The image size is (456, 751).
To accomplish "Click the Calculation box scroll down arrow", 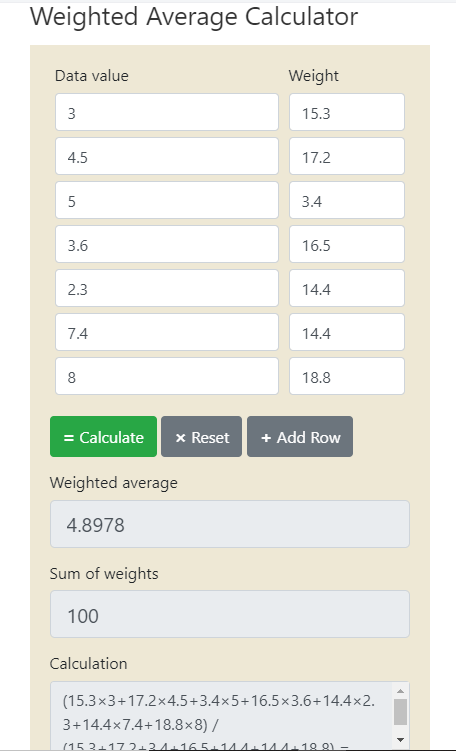I will coord(400,740).
